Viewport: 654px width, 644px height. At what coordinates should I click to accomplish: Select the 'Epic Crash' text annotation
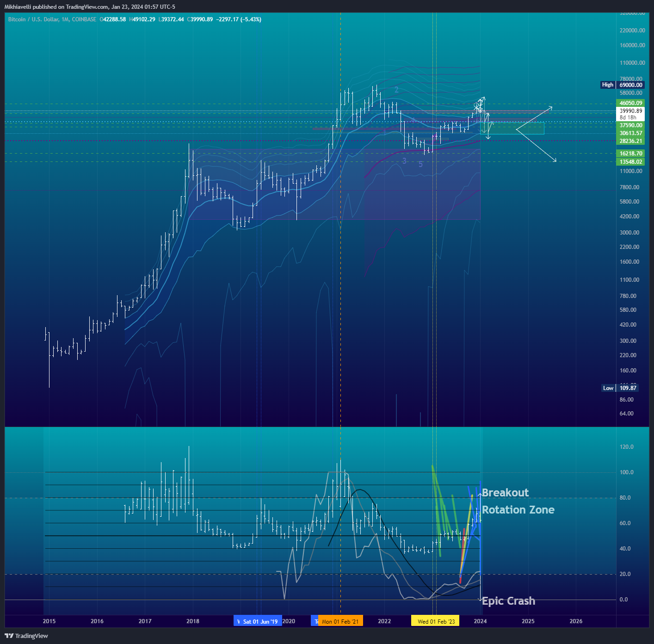pos(508,601)
